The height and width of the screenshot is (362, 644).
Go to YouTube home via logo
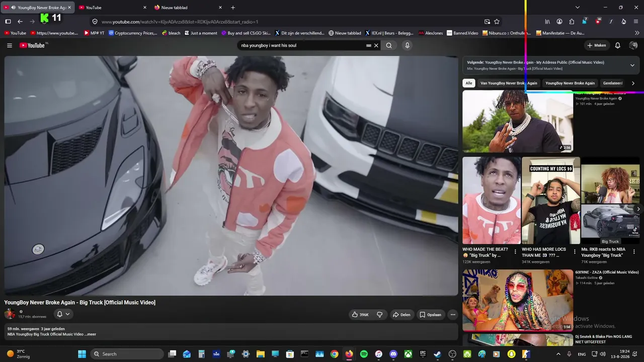pos(33,45)
